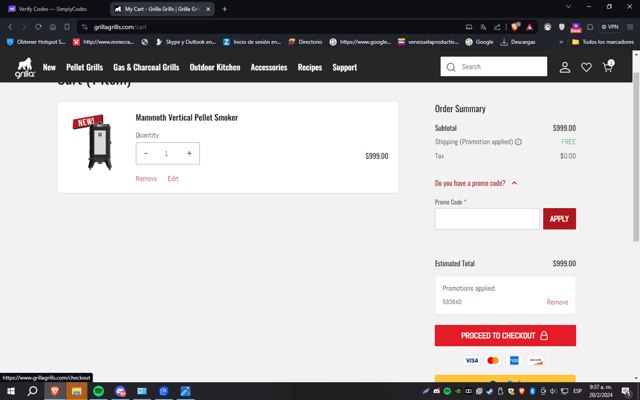Open the New menu item
640x400 pixels.
point(49,67)
